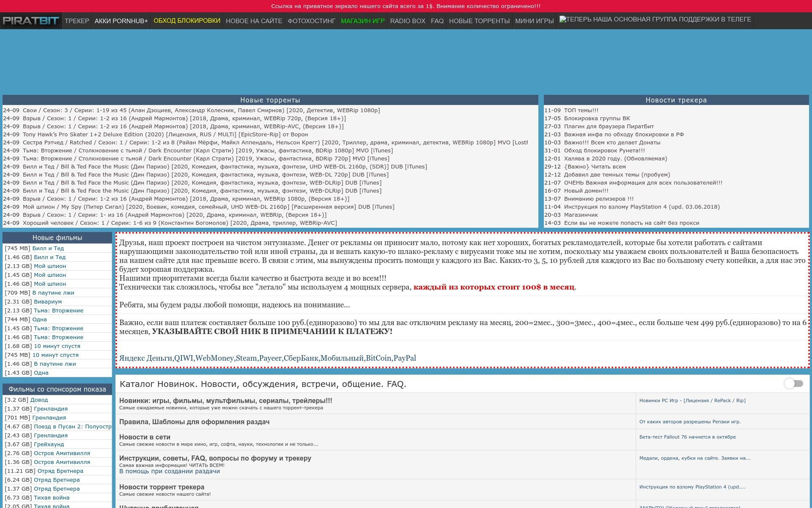
Task: Open В помощь при создании раздачи subforum
Action: [x=169, y=471]
